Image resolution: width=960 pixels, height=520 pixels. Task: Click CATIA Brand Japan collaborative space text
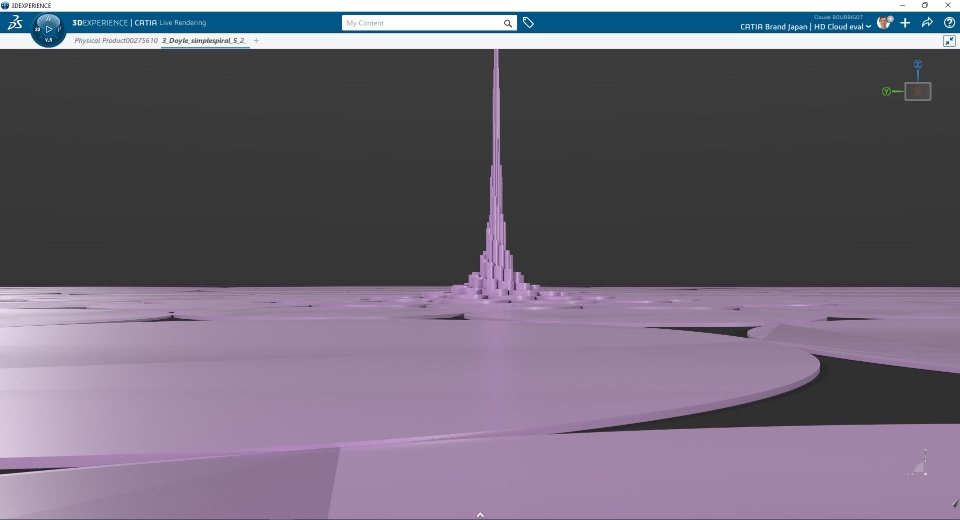pyautogui.click(x=773, y=27)
